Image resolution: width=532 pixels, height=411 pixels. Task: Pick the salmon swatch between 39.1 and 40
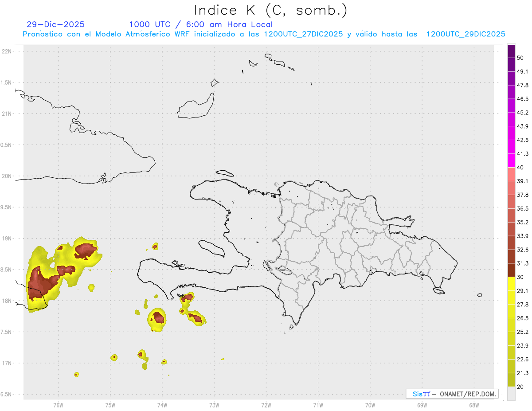[512, 174]
